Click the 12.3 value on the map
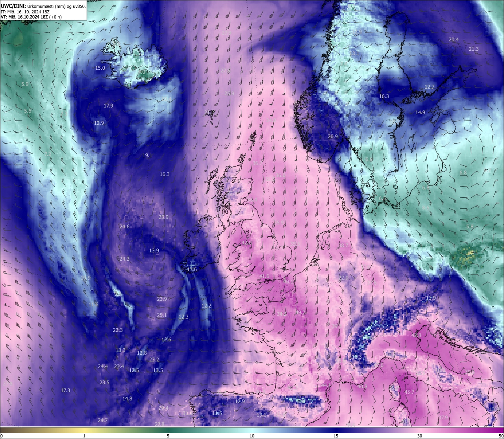 (x=183, y=317)
